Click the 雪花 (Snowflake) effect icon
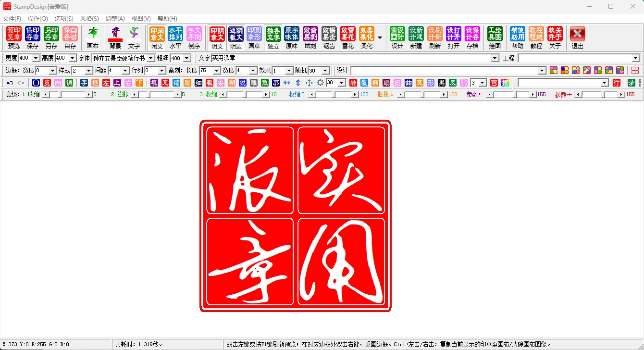Image resolution: width=644 pixels, height=350 pixels. [347, 37]
